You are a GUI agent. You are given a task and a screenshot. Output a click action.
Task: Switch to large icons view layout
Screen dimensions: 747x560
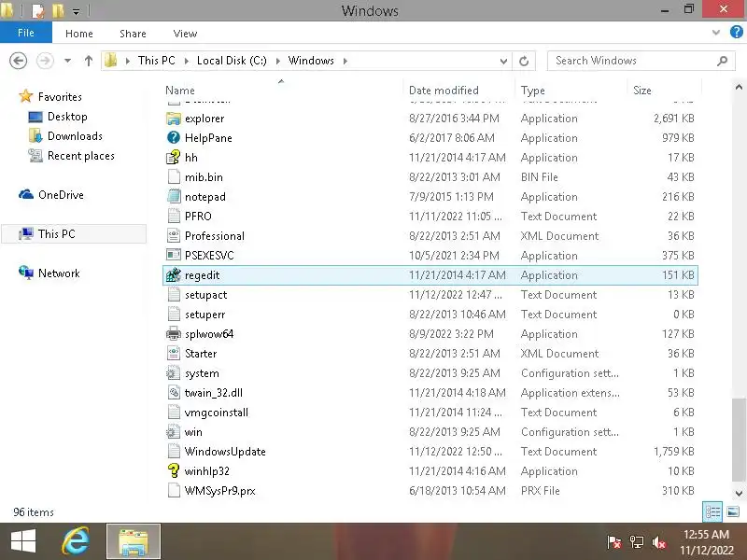[733, 512]
